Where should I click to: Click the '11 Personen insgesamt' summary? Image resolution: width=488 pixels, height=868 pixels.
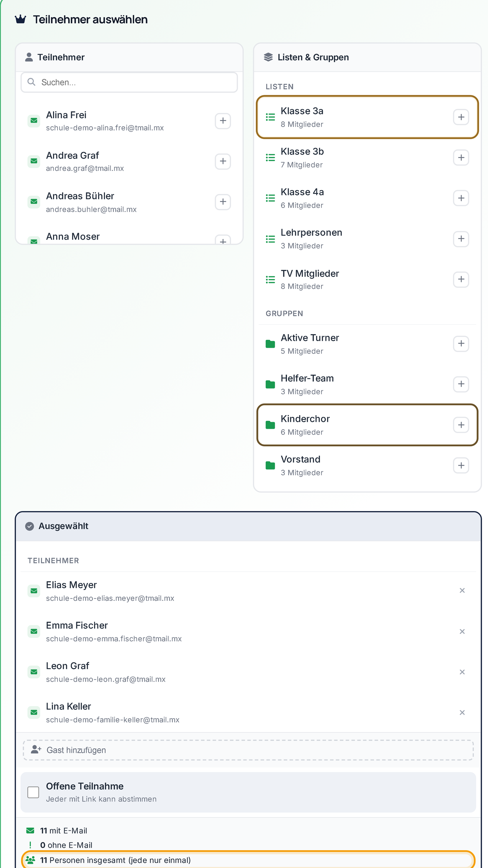pos(248,860)
